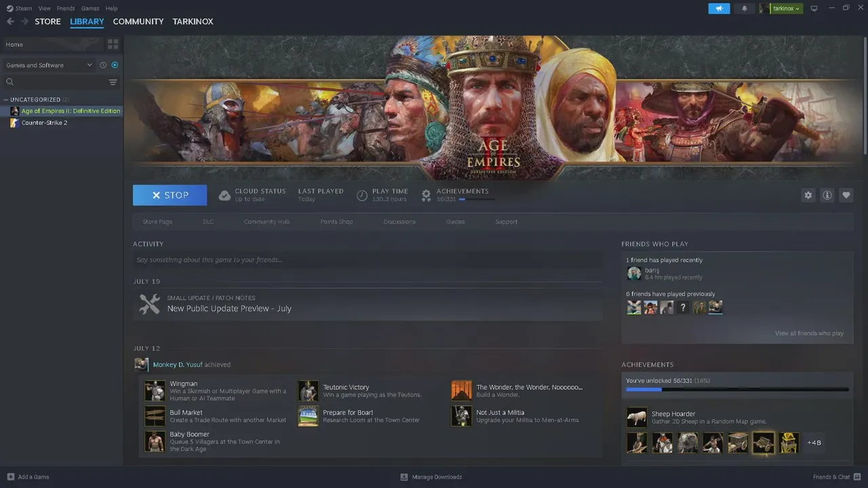Viewport: 868px width, 488px height.
Task: Open Monkey D. Yusuf's profile
Action: 178,365
